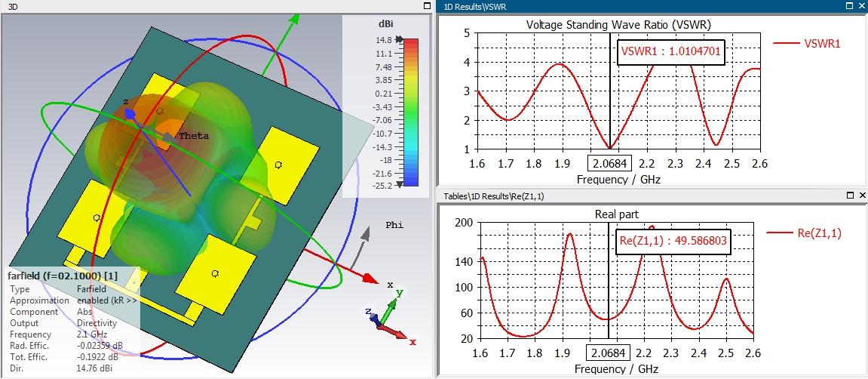Click the lower handle of the dBi color scale
The width and height of the screenshot is (868, 379).
(x=400, y=185)
